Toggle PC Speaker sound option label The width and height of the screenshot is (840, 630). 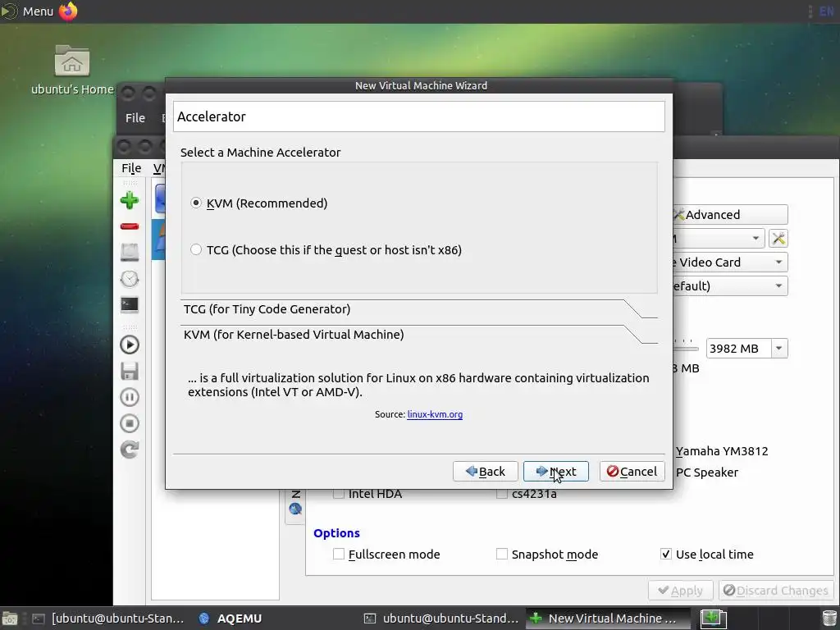click(706, 472)
